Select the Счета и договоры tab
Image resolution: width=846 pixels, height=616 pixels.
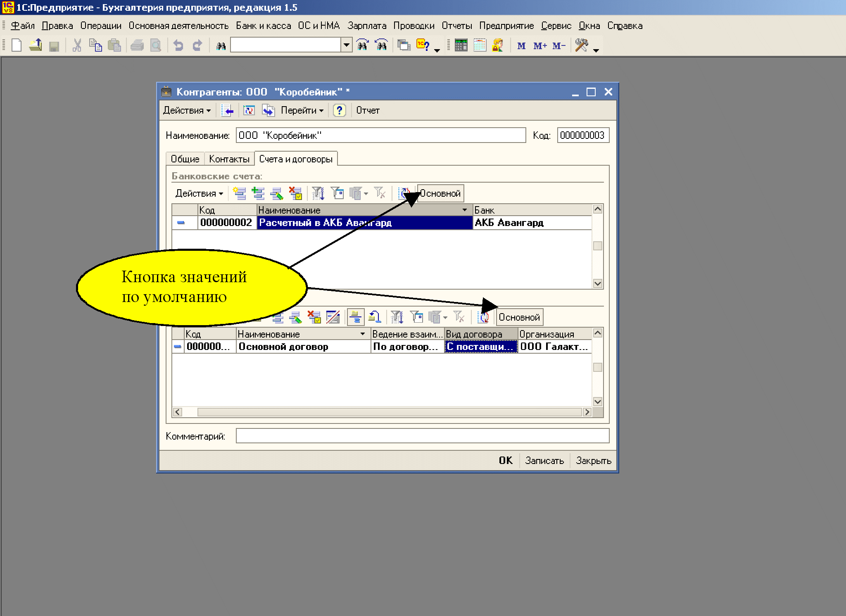coord(296,159)
